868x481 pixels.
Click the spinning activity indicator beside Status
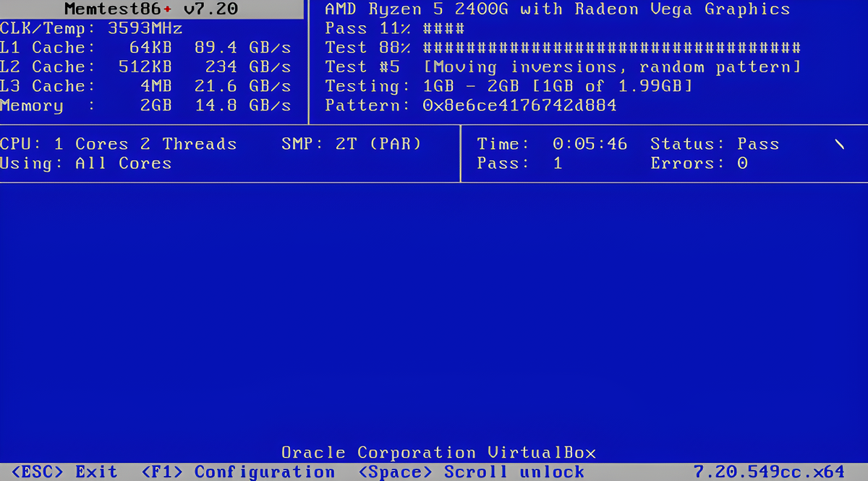(x=839, y=144)
